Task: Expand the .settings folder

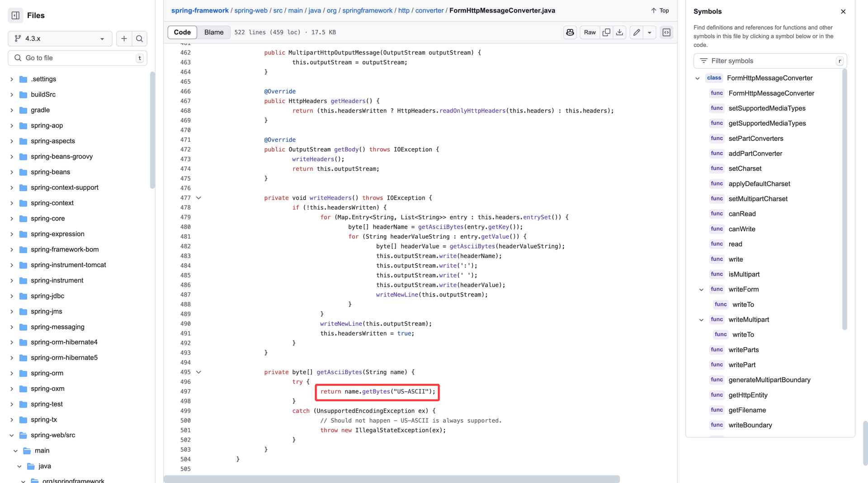Action: (x=12, y=79)
